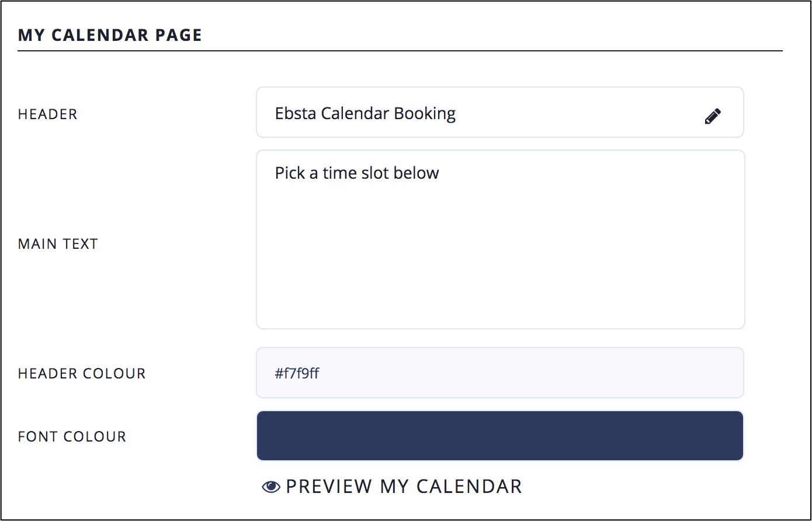Click the HEADER COLOUR label
Screen dimensions: 812x521
click(82, 373)
